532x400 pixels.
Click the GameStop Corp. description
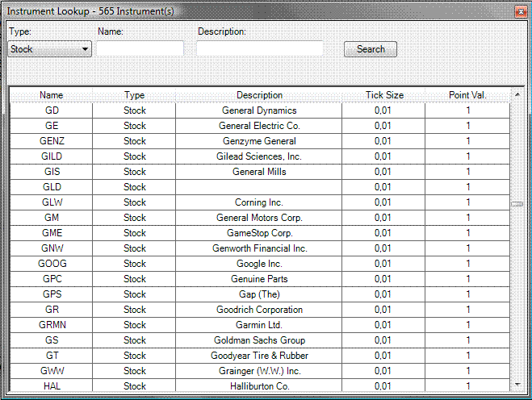(259, 233)
